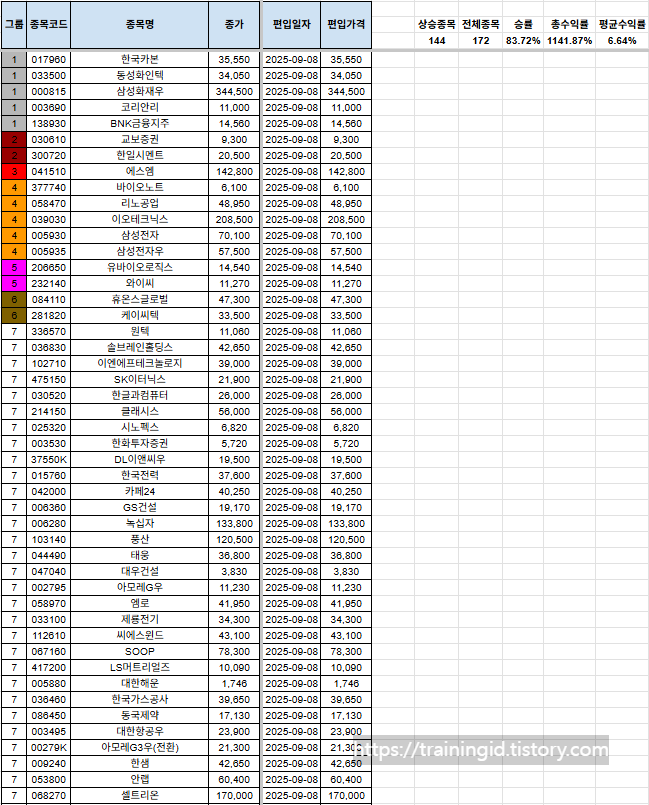Select the 리노공업 stock name cell
The image size is (649, 805).
click(x=140, y=203)
